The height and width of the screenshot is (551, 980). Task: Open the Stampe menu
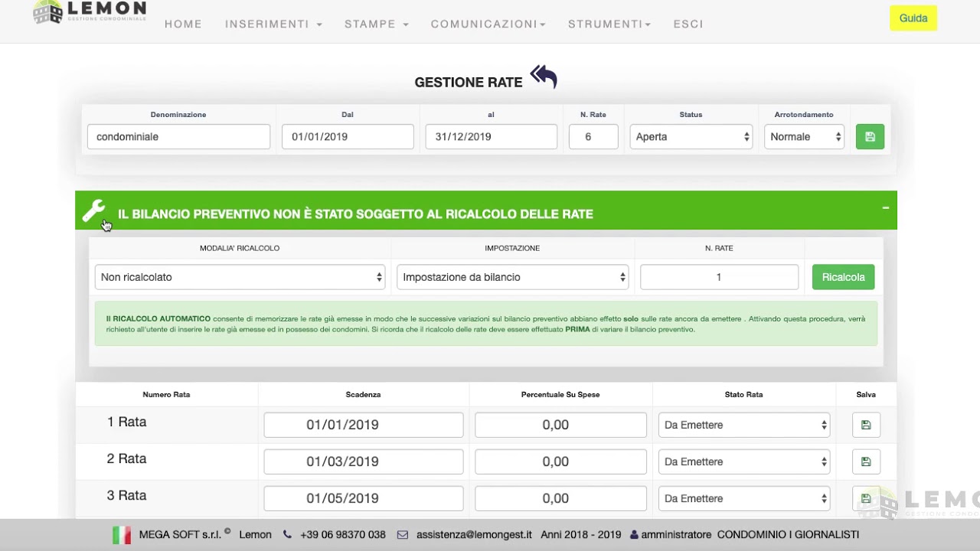(x=377, y=24)
